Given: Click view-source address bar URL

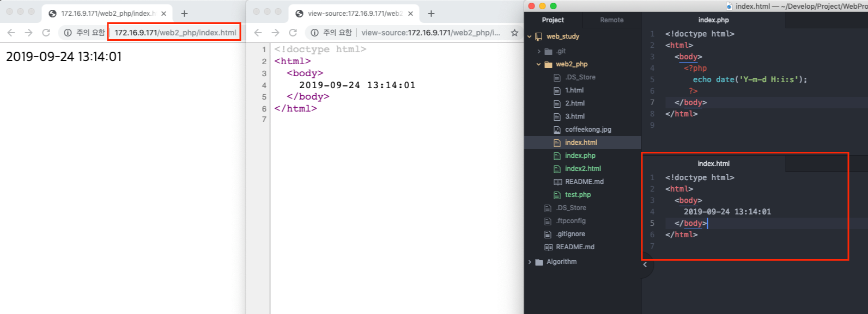Looking at the screenshot, I should [430, 33].
